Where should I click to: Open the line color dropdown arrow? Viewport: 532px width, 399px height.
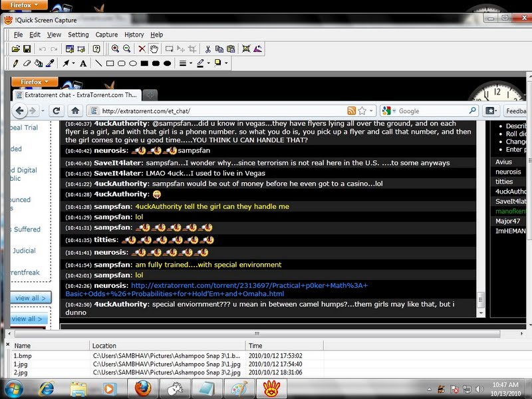[x=209, y=64]
